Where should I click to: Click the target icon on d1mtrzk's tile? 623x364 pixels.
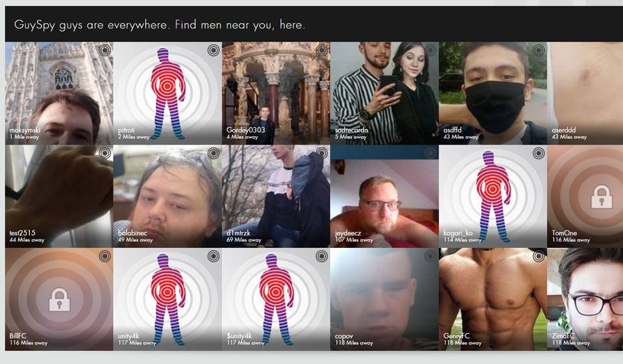pos(321,153)
